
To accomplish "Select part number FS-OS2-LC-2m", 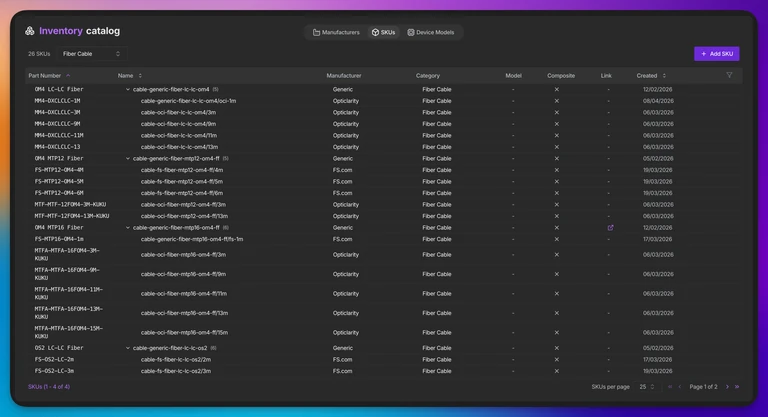I will [54, 360].
